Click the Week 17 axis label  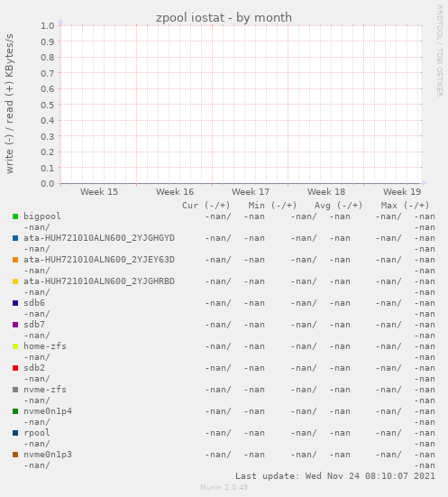pos(251,192)
